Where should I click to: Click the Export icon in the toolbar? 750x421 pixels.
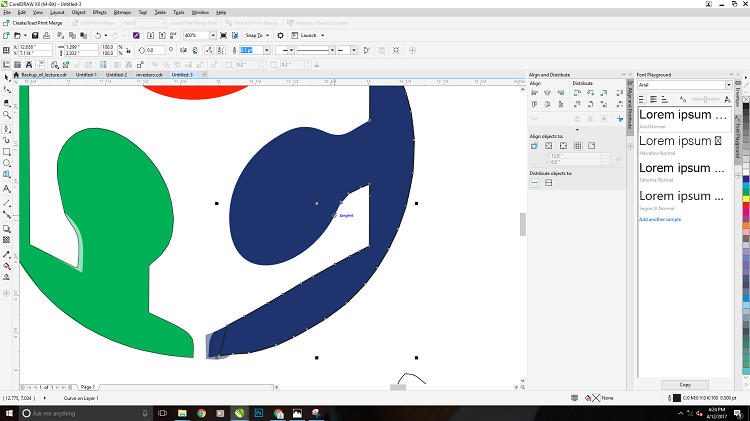coord(162,35)
